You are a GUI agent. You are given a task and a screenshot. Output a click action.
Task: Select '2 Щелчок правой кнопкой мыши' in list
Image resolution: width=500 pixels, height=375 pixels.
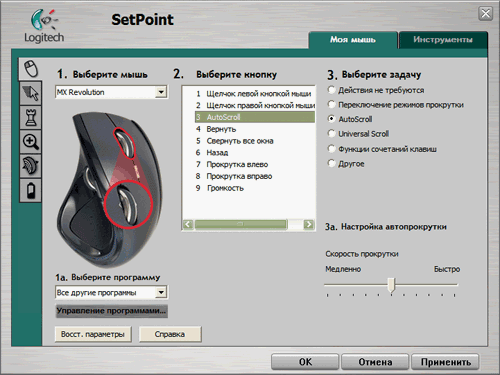[255, 105]
